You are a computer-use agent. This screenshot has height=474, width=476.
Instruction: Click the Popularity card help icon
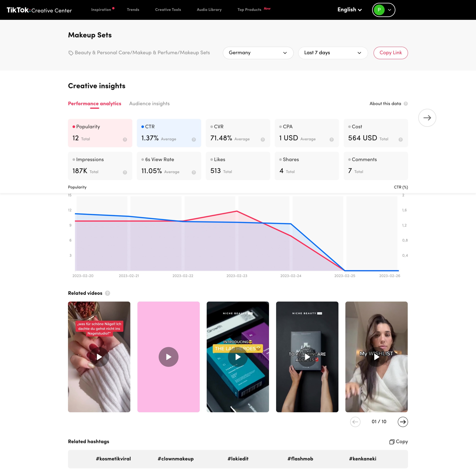[x=125, y=140]
